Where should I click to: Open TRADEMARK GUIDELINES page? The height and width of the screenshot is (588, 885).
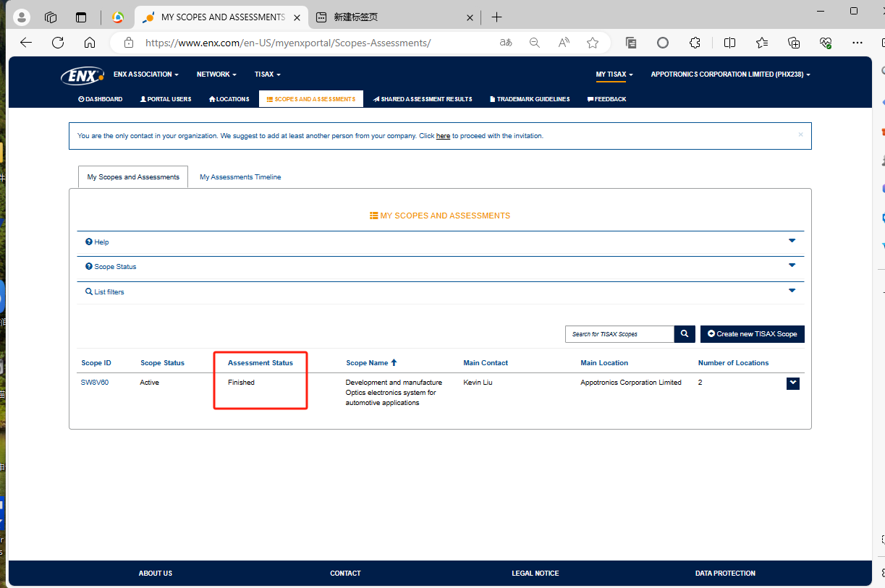pyautogui.click(x=530, y=99)
